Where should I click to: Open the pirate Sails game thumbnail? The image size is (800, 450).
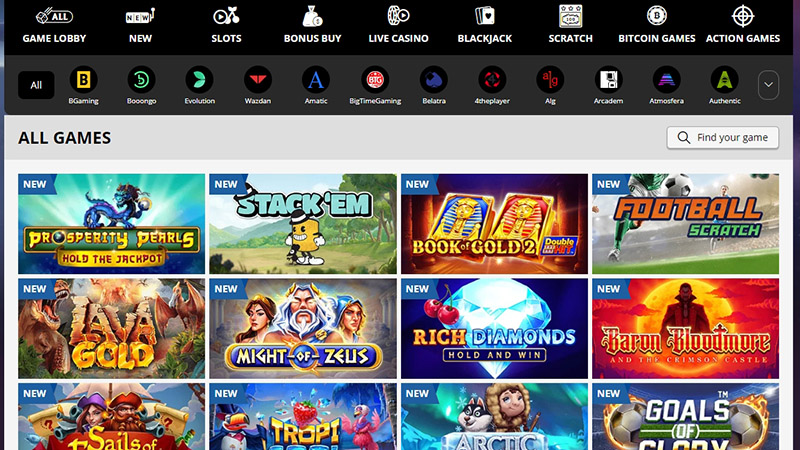click(x=111, y=416)
